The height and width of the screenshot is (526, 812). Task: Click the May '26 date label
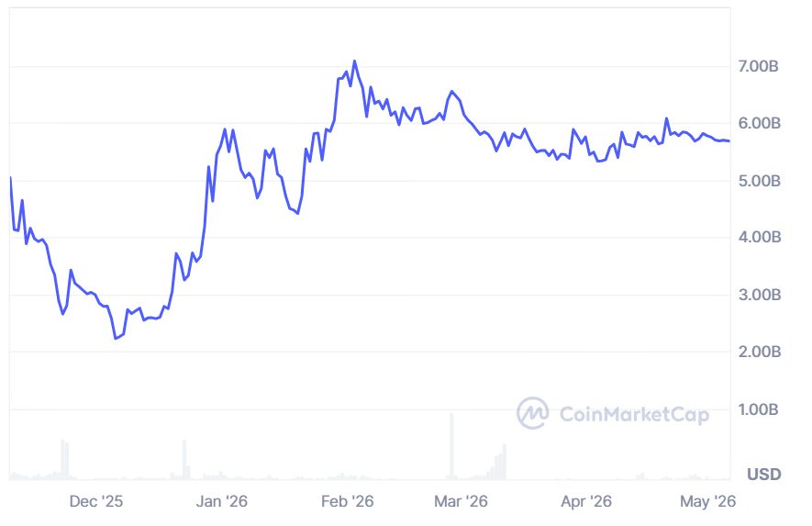(707, 501)
